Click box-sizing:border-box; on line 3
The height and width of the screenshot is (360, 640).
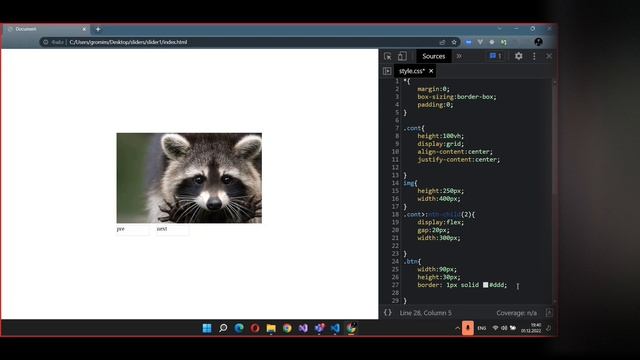click(457, 97)
